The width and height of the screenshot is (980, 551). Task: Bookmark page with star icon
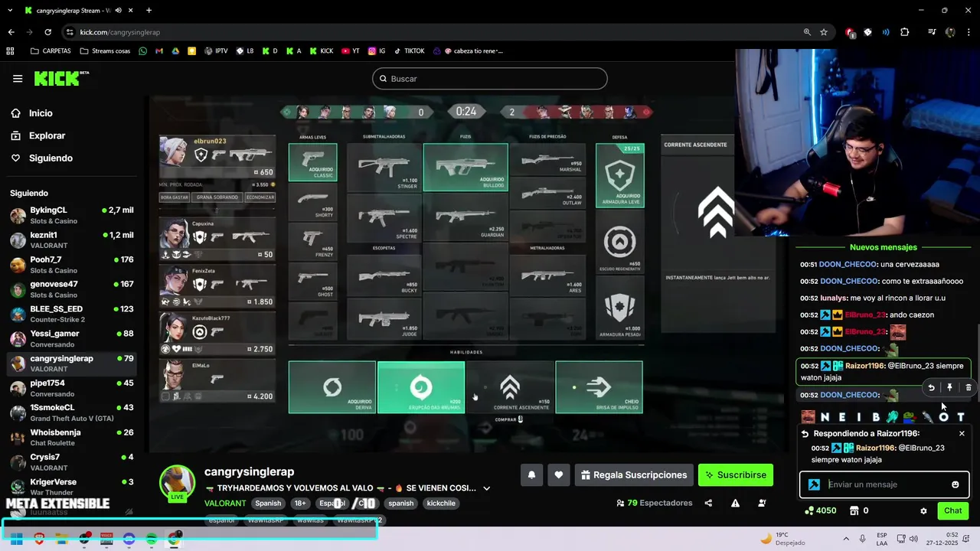(x=824, y=32)
